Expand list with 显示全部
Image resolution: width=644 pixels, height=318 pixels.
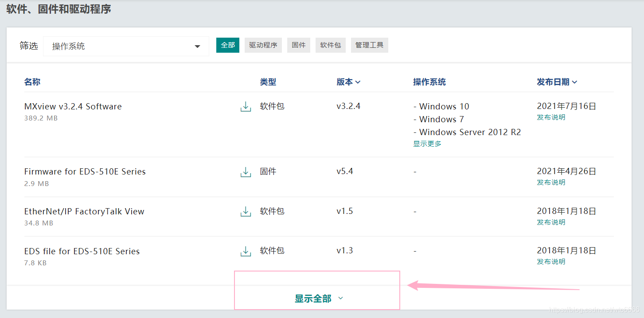pos(319,299)
